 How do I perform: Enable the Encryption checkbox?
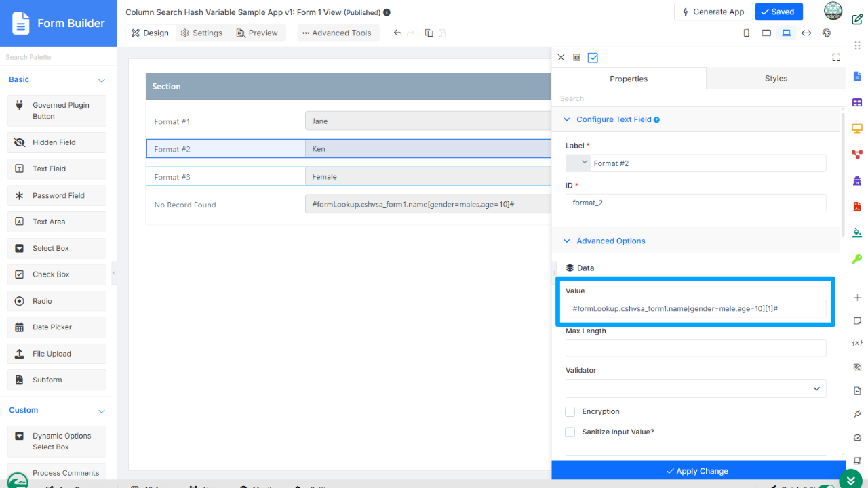click(x=570, y=411)
